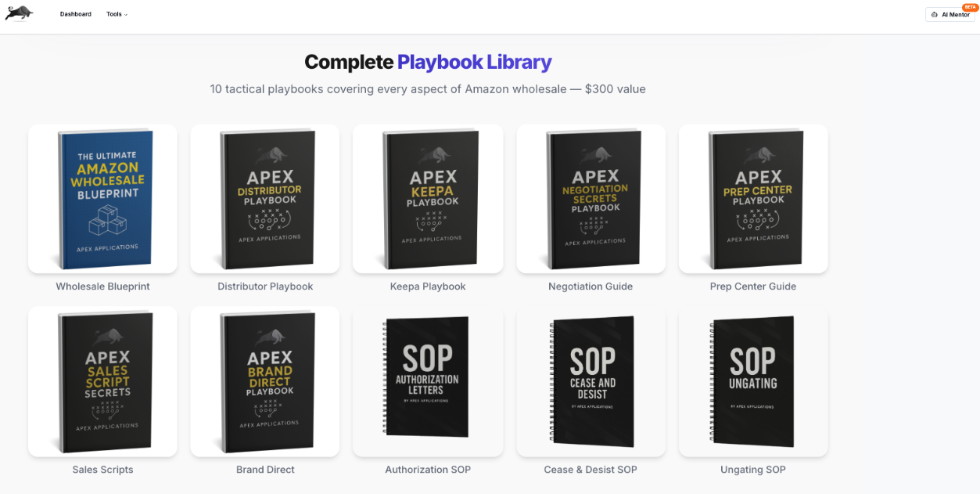Click the Sales Scripts label
Viewport: 980px width, 494px height.
tap(102, 470)
